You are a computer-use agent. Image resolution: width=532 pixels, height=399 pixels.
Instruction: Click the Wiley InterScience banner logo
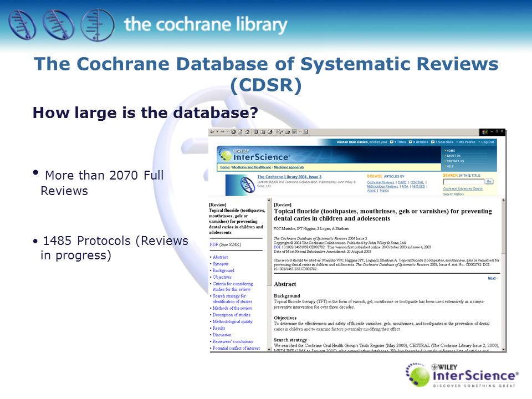point(254,155)
